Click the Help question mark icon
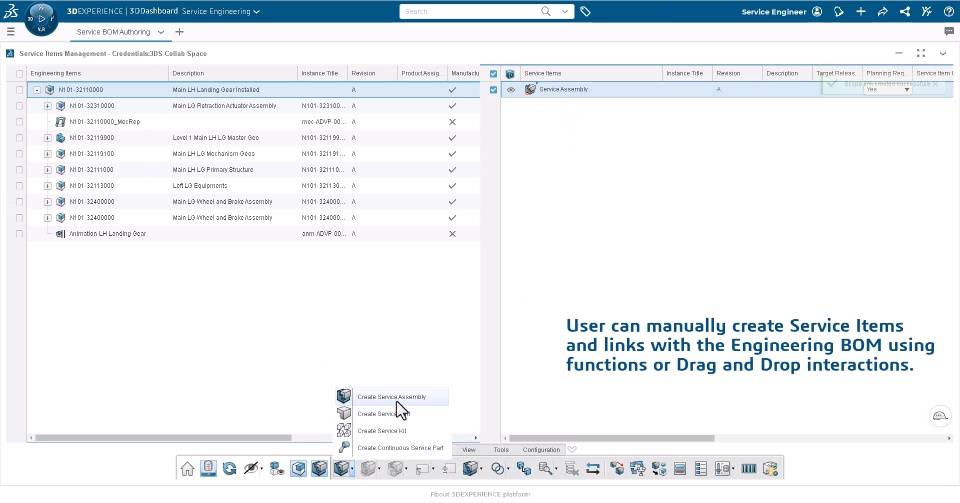Screen dimensions: 960x503 coord(948,11)
